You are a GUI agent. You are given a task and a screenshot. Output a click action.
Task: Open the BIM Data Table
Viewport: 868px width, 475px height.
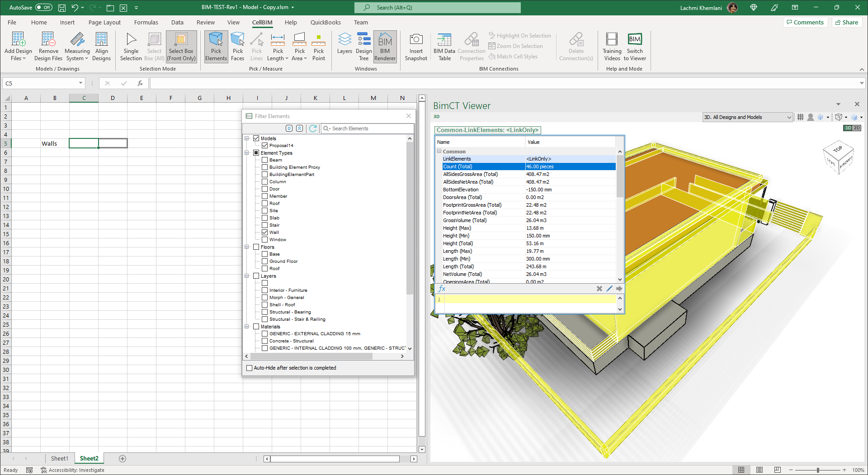point(444,47)
